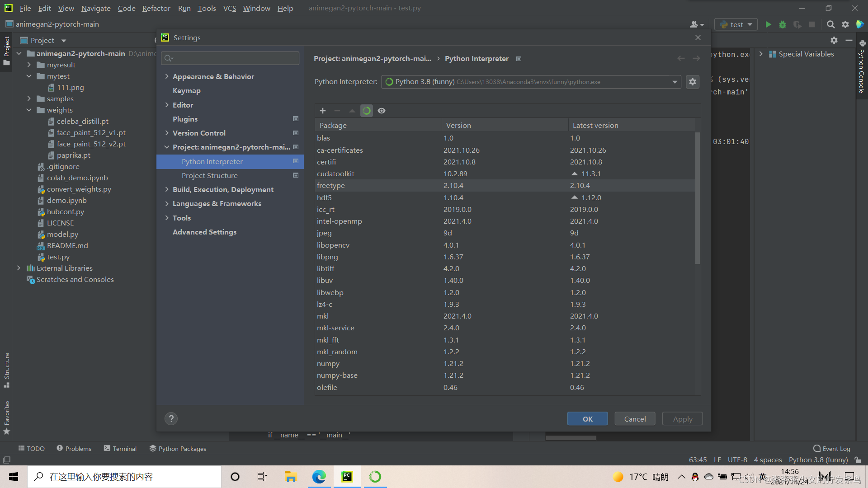Expand samples folder
The image size is (868, 488).
[29, 99]
